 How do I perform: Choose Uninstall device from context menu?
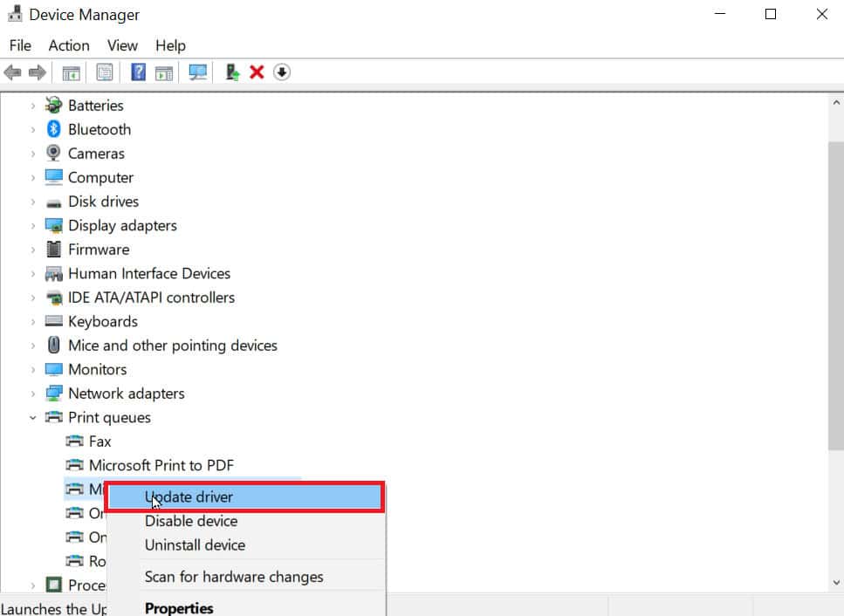coord(247,545)
